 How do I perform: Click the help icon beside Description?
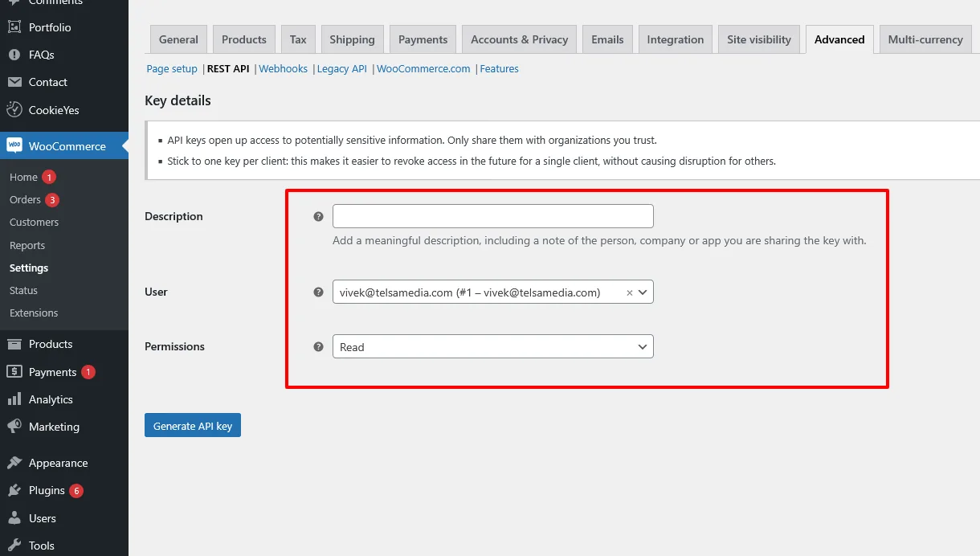click(318, 216)
